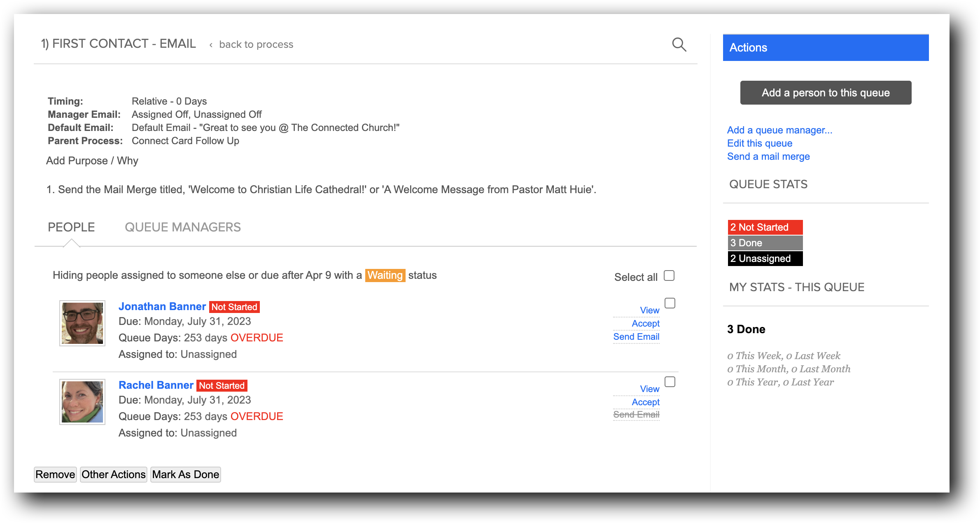Switch to the Queue Managers tab
980x523 pixels.
[x=182, y=227]
